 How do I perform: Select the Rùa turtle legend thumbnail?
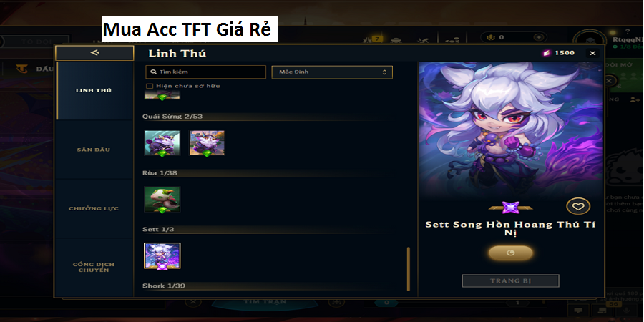pos(162,199)
